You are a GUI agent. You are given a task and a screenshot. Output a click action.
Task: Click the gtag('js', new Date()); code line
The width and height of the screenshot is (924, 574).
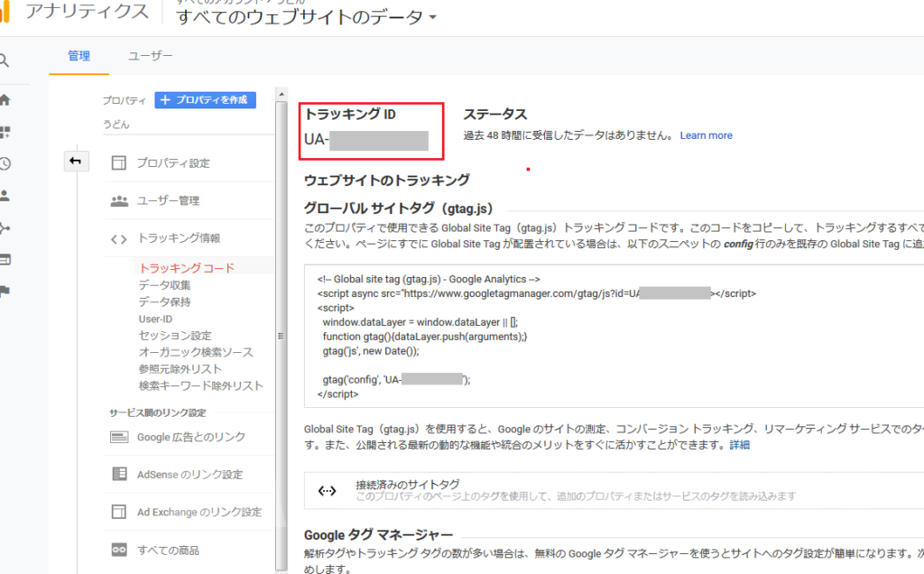point(371,351)
